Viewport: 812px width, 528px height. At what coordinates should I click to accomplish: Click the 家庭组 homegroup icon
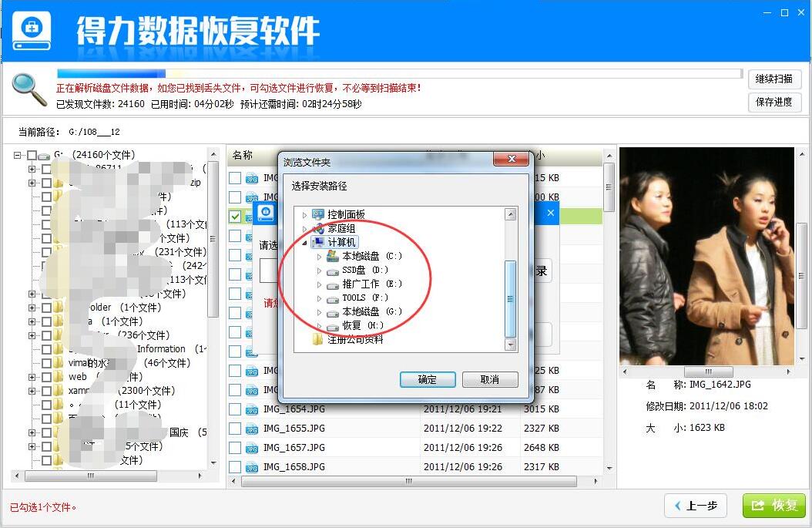pos(318,228)
